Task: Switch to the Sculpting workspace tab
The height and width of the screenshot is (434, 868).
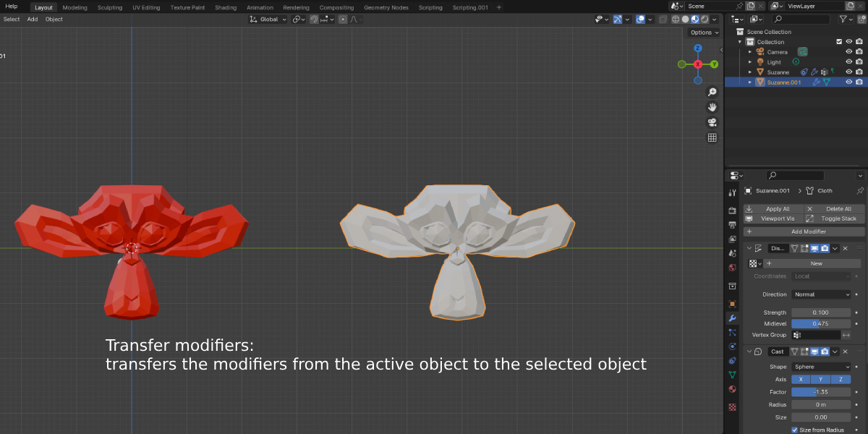Action: pyautogui.click(x=110, y=7)
